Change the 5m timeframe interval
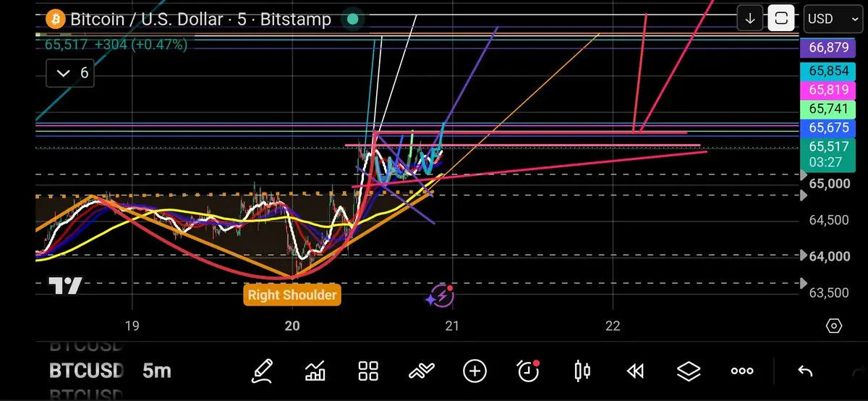The width and height of the screenshot is (868, 401). (x=157, y=371)
